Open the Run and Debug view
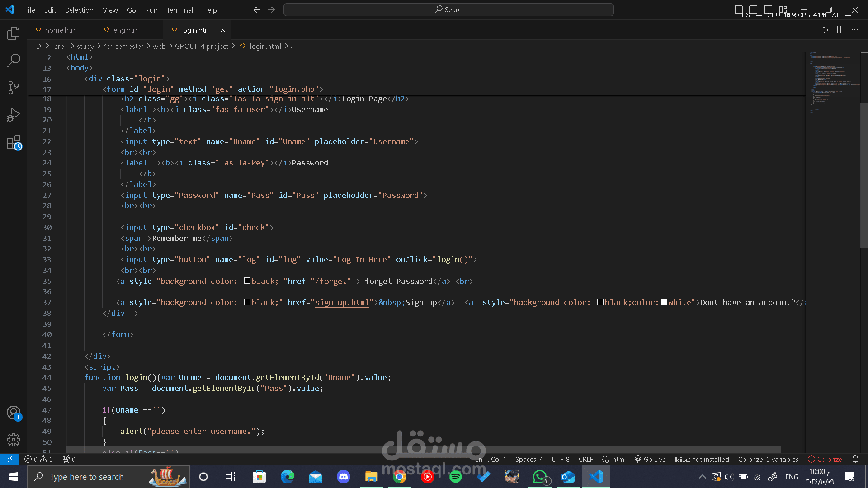This screenshot has height=488, width=868. click(14, 115)
